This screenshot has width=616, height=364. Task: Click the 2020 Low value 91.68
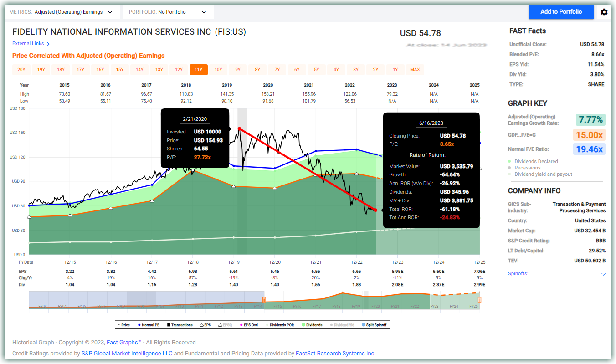click(268, 101)
